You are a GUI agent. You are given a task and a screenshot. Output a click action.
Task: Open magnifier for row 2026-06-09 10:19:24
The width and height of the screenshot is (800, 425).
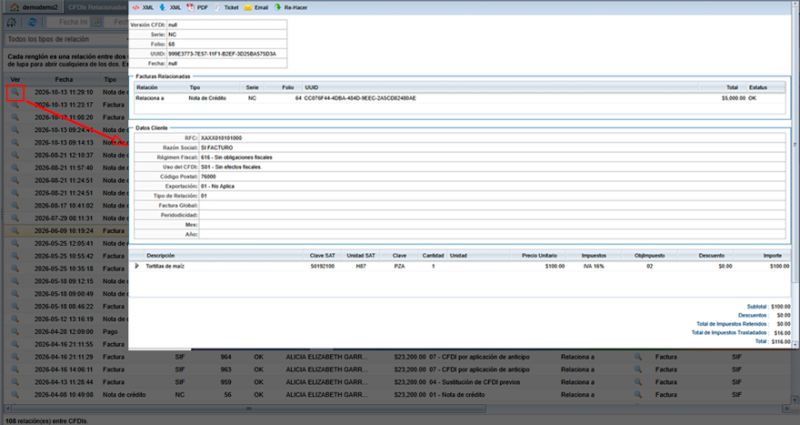coord(15,231)
